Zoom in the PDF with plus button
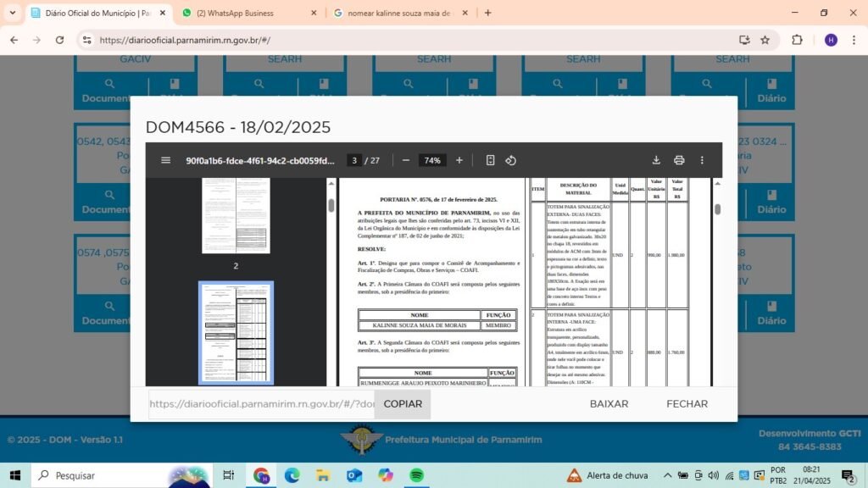Viewport: 868px width, 488px height. click(x=459, y=160)
